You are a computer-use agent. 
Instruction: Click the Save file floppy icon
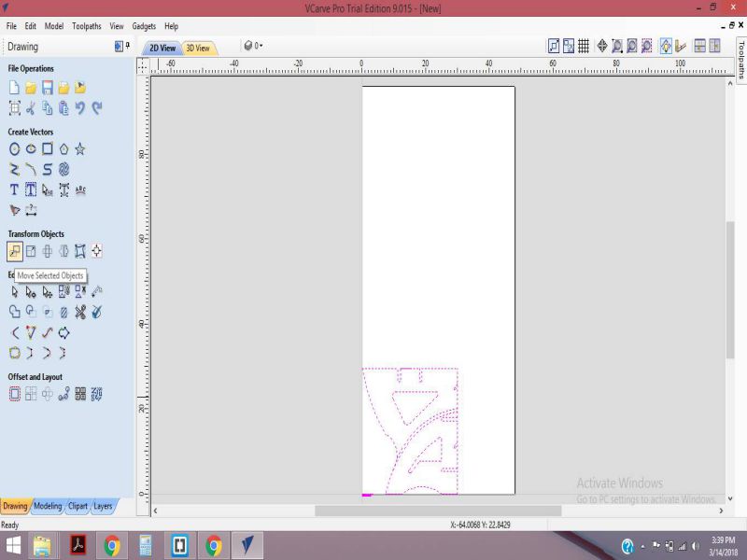click(48, 88)
